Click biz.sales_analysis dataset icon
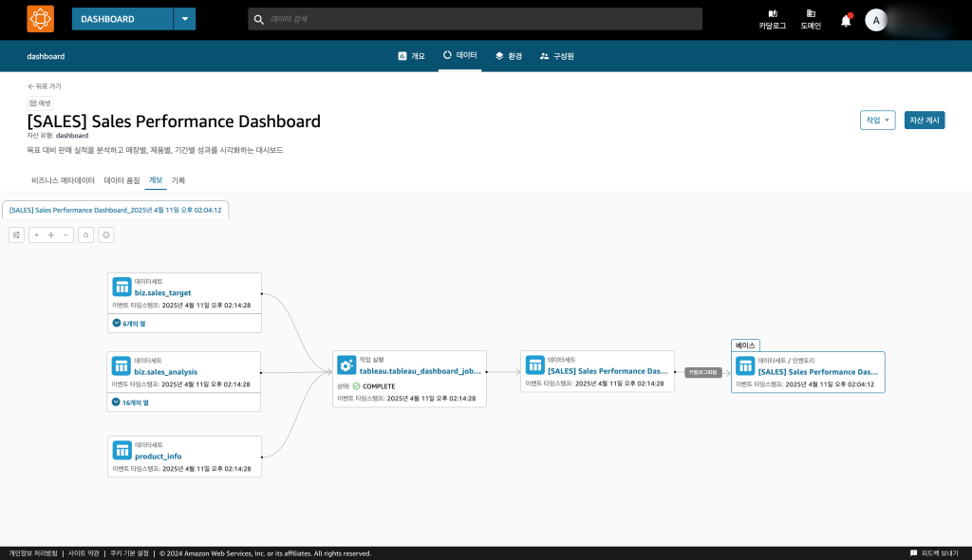972x560 pixels. tap(121, 365)
